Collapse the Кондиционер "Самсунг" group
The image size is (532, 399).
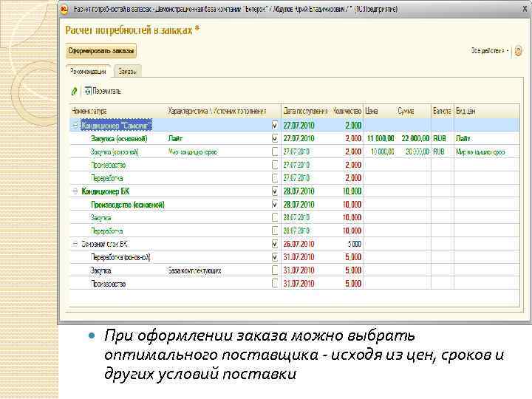point(75,125)
